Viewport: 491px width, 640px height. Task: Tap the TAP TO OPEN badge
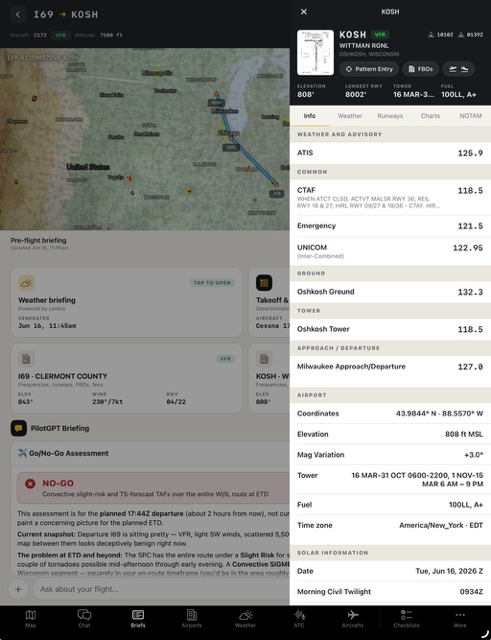[x=212, y=282]
